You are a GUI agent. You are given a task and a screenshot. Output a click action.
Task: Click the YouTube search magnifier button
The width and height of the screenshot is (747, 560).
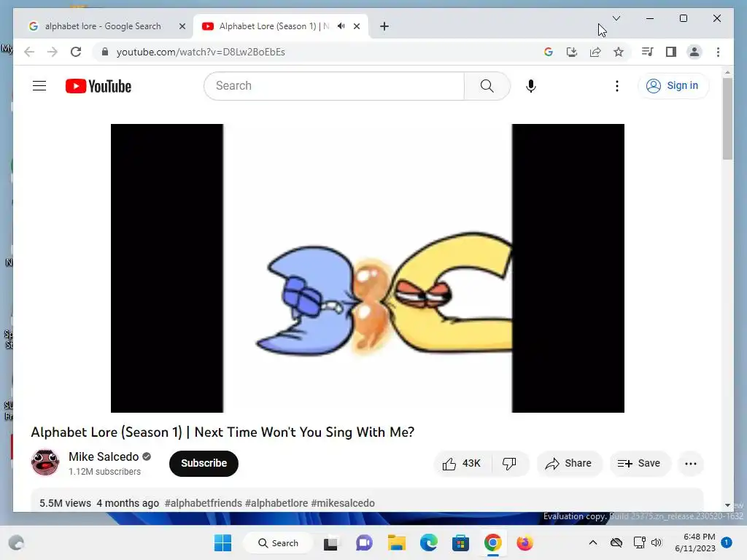coord(487,86)
